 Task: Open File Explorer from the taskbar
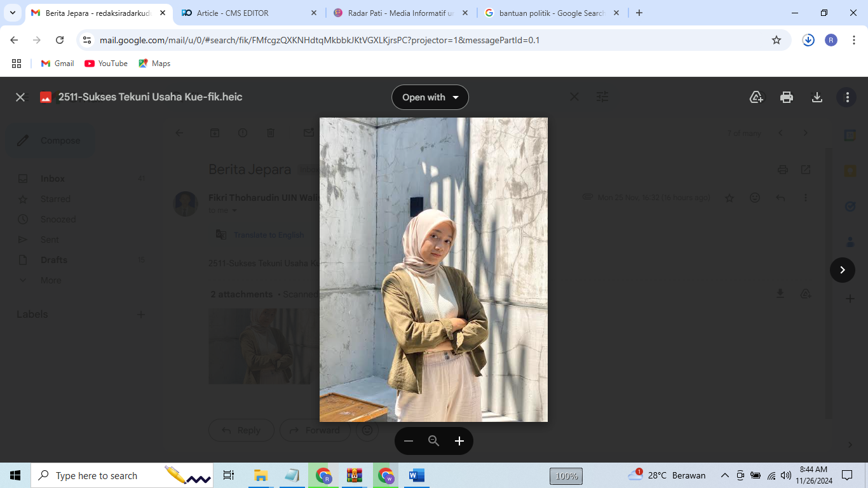[x=261, y=475]
